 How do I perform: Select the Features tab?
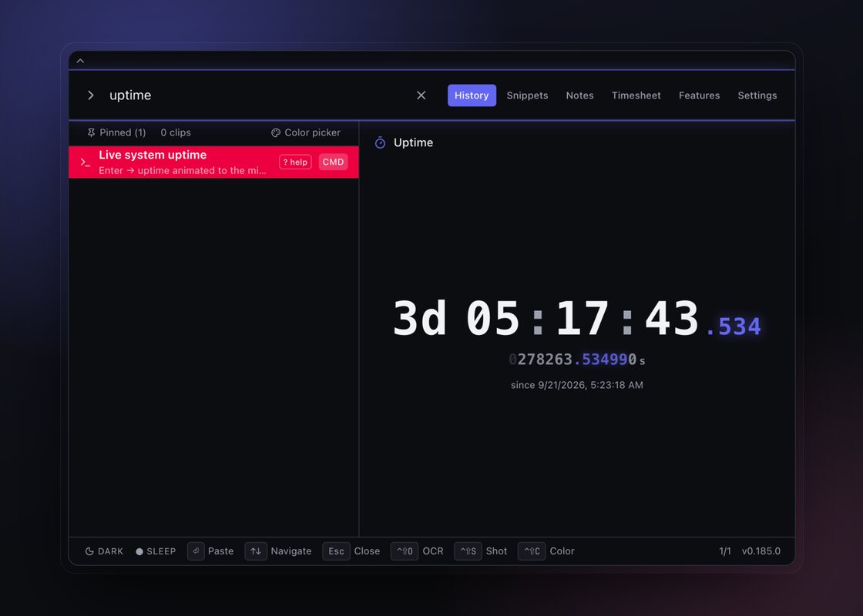(x=699, y=95)
